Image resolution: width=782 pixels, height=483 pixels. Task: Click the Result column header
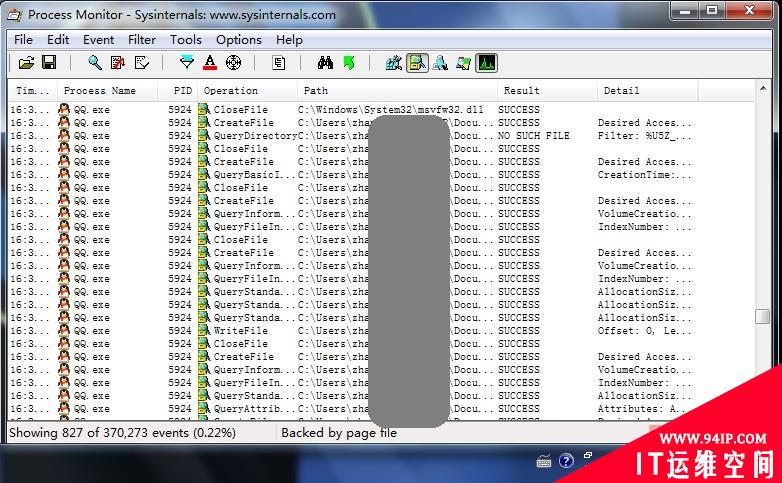547,91
